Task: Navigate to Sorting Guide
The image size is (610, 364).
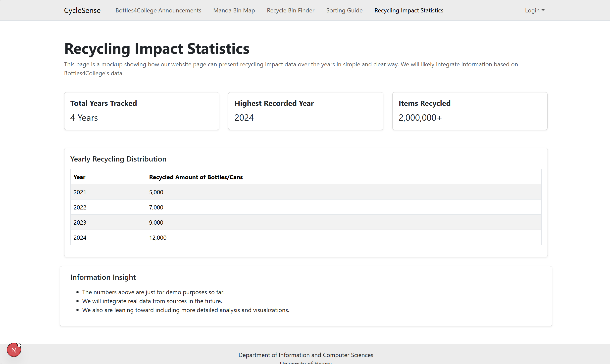Action: click(344, 10)
